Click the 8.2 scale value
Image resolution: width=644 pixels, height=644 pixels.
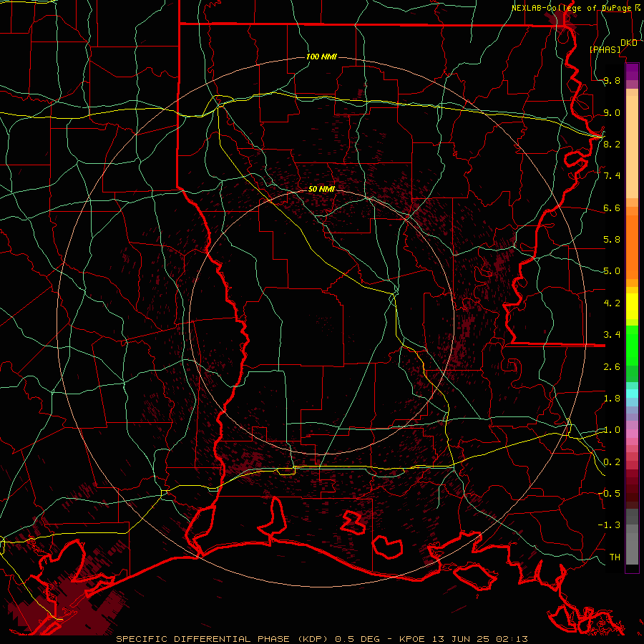tap(612, 144)
